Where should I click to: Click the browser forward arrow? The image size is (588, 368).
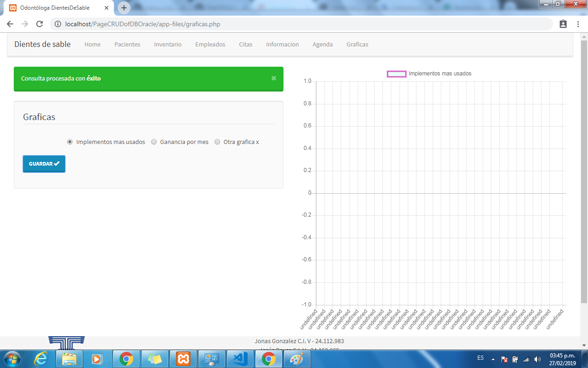coord(25,24)
